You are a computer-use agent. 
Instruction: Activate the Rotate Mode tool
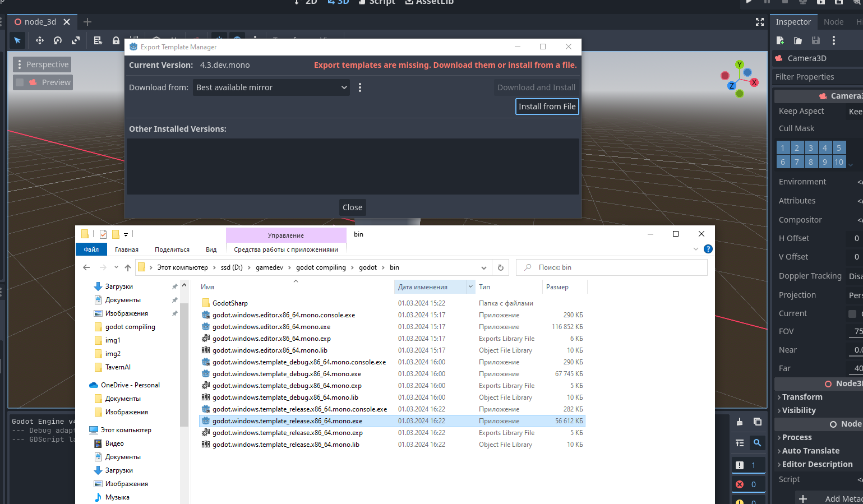pos(58,40)
